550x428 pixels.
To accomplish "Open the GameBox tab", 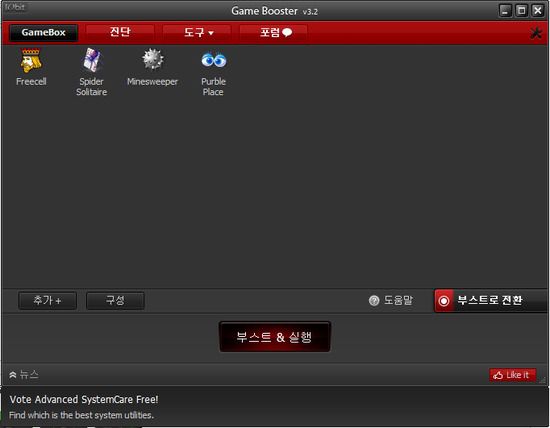I will click(43, 33).
